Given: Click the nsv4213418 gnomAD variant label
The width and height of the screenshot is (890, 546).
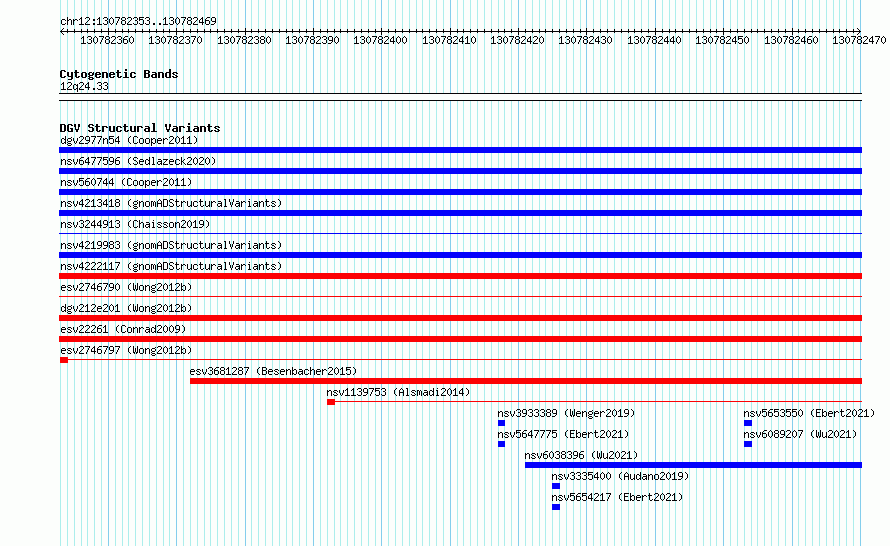Looking at the screenshot, I should point(171,203).
